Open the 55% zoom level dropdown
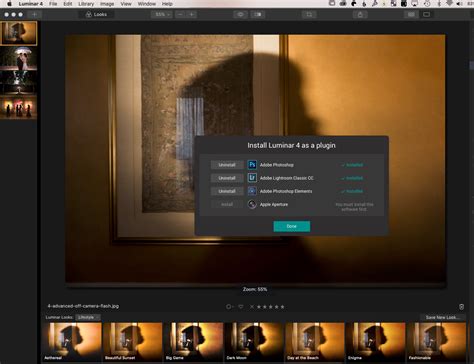This screenshot has width=474, height=364. point(162,14)
